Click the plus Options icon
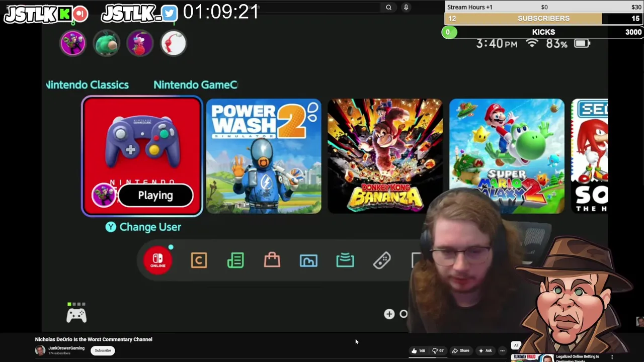The height and width of the screenshot is (362, 644). pos(389,314)
